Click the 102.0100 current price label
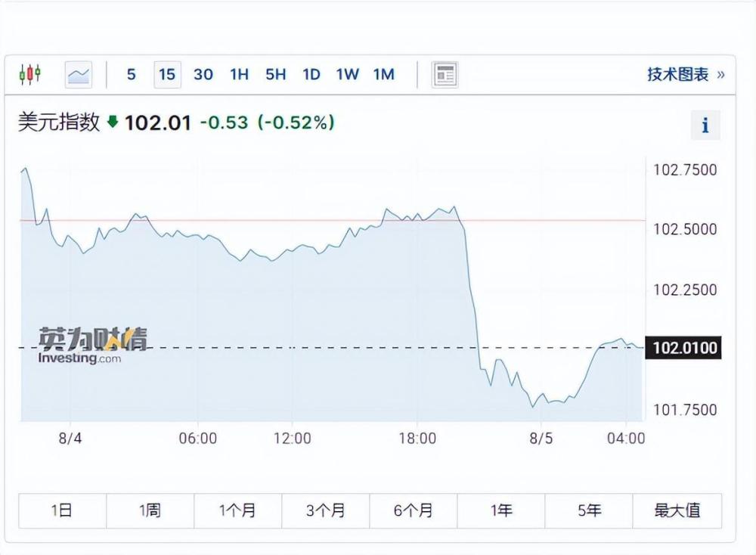This screenshot has height=555, width=756. 684,348
